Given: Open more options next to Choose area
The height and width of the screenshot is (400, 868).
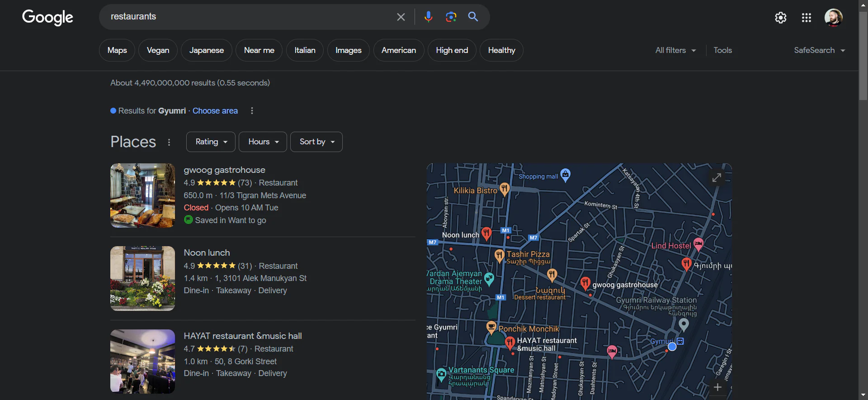Looking at the screenshot, I should (x=252, y=111).
